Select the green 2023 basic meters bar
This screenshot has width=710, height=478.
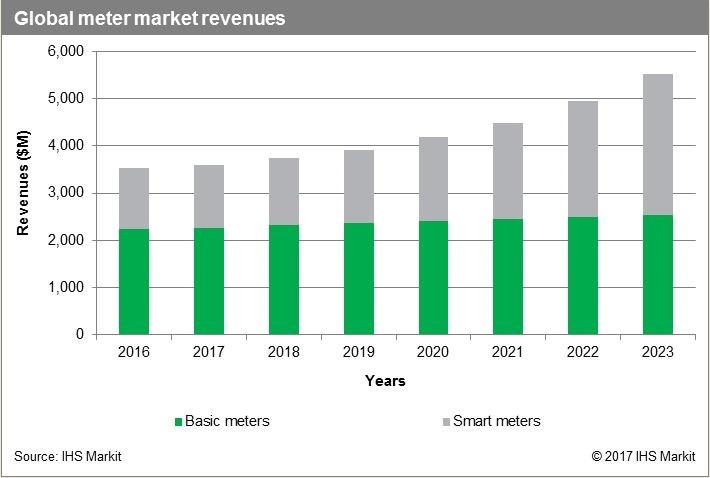click(658, 275)
